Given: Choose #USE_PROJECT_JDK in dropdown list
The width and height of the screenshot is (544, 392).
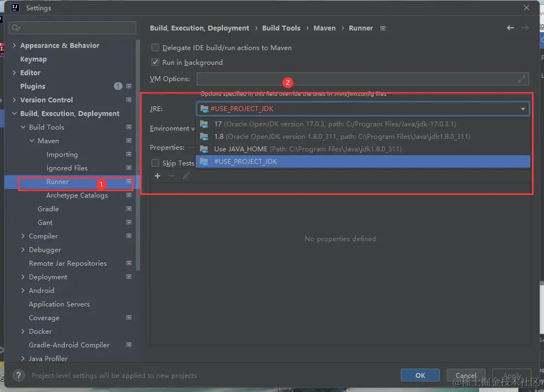Looking at the screenshot, I should pos(363,162).
